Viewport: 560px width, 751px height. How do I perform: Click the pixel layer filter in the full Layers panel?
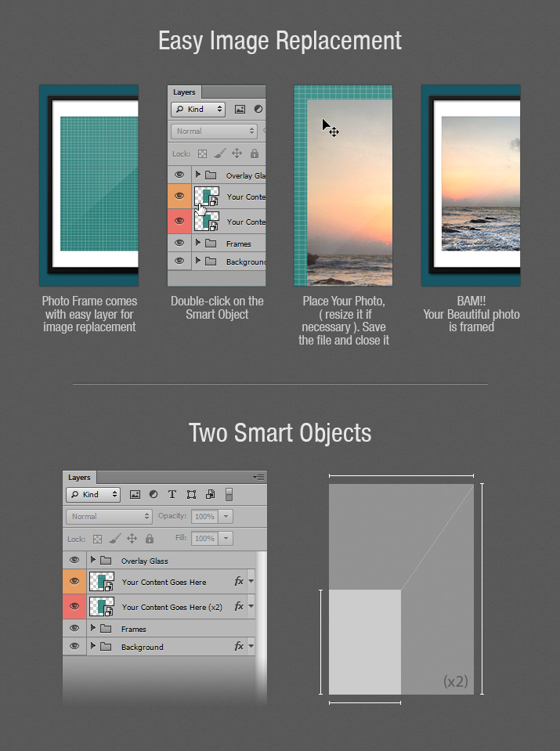click(x=135, y=494)
